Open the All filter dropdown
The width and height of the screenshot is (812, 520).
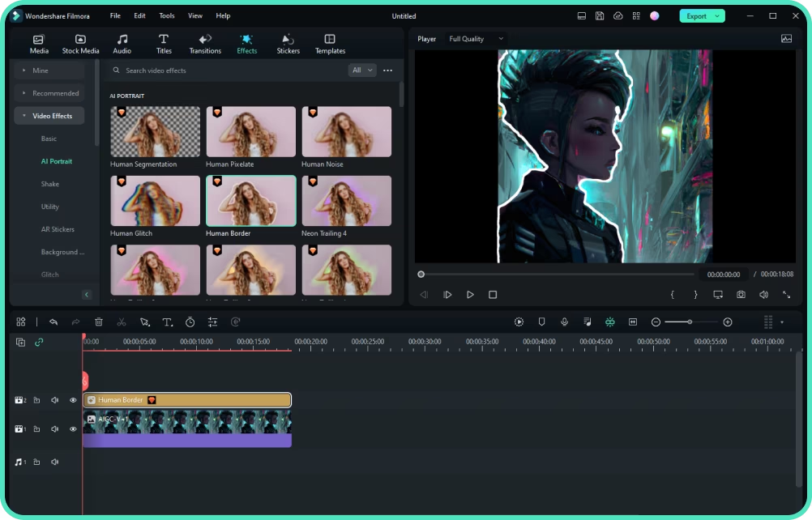pyautogui.click(x=362, y=70)
